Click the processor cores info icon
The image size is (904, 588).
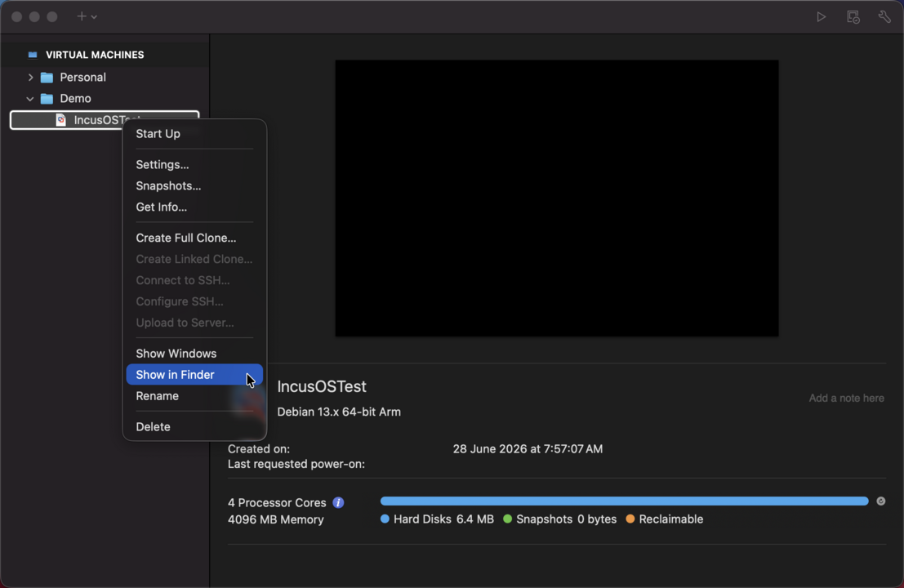338,503
